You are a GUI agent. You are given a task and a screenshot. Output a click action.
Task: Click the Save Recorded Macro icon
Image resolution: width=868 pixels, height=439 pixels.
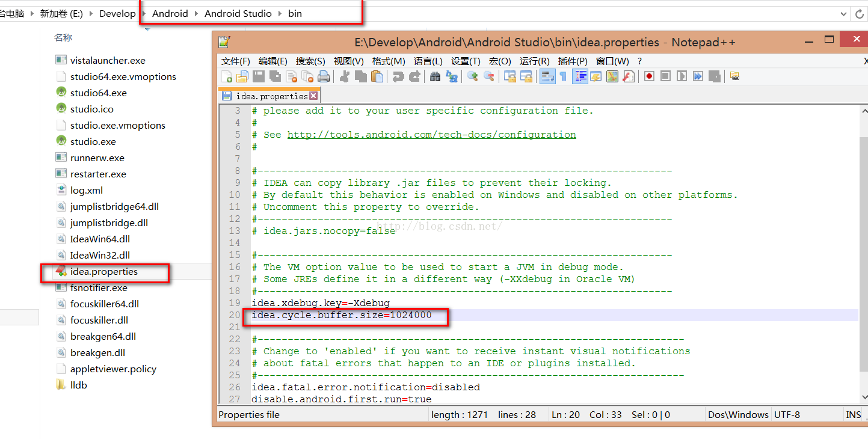tap(714, 76)
